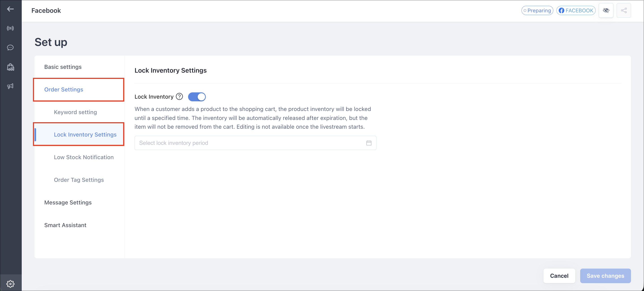Viewport: 644px width, 291px height.
Task: Click the FACEBOOK platform badge
Action: (x=576, y=11)
